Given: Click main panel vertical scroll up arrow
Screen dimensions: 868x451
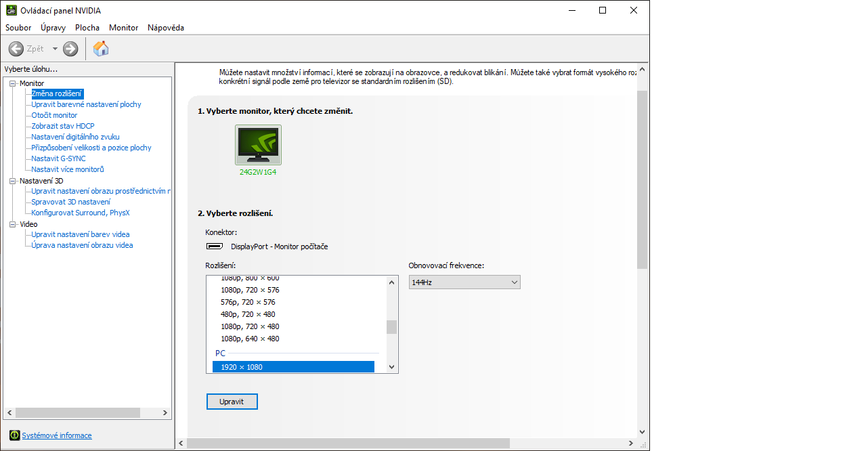Looking at the screenshot, I should (642, 70).
